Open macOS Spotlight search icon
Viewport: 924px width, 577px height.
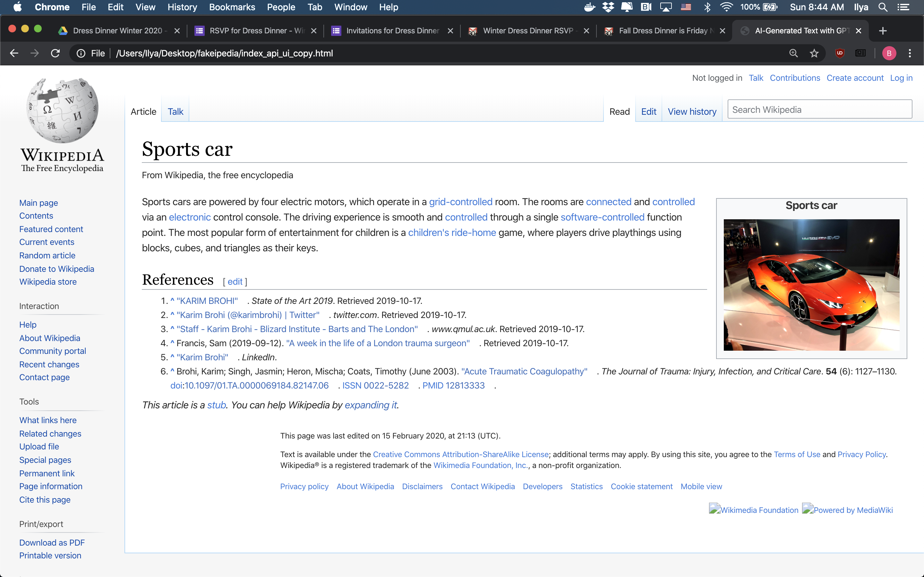click(882, 7)
